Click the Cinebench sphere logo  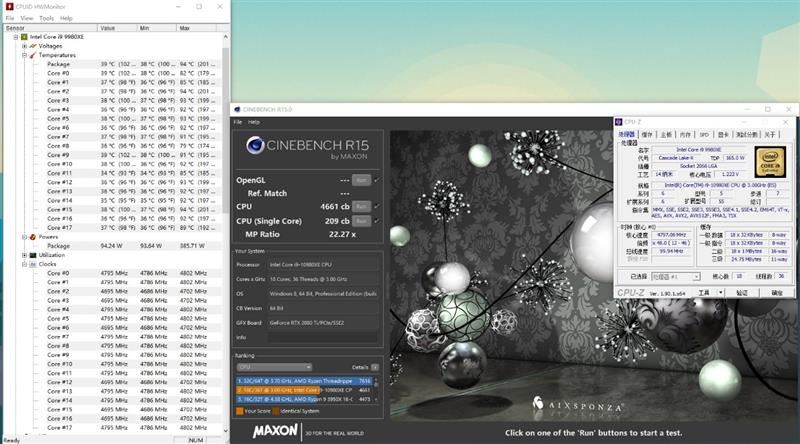255,145
